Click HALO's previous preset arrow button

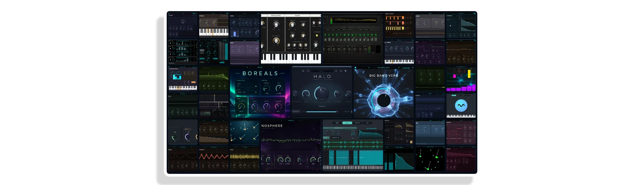(x=308, y=71)
